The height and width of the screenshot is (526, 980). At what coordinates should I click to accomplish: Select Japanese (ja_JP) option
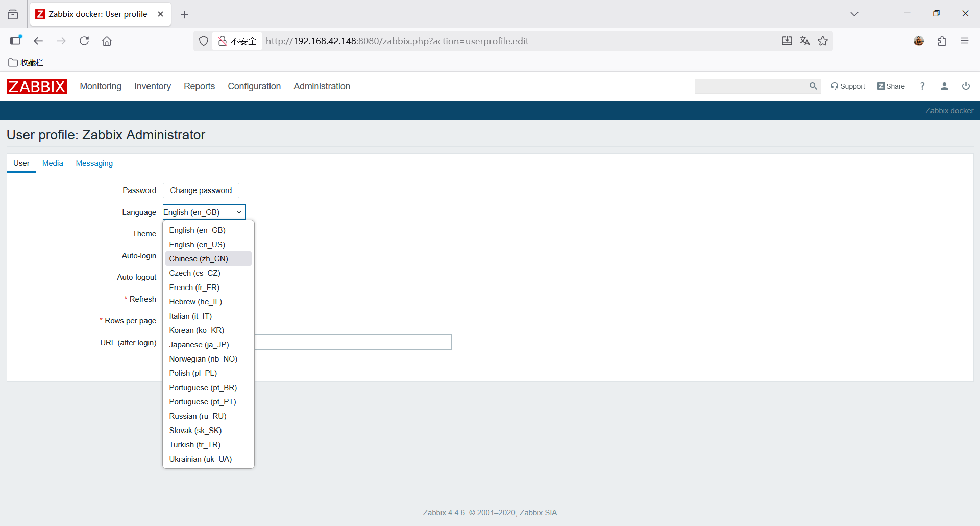(208, 345)
